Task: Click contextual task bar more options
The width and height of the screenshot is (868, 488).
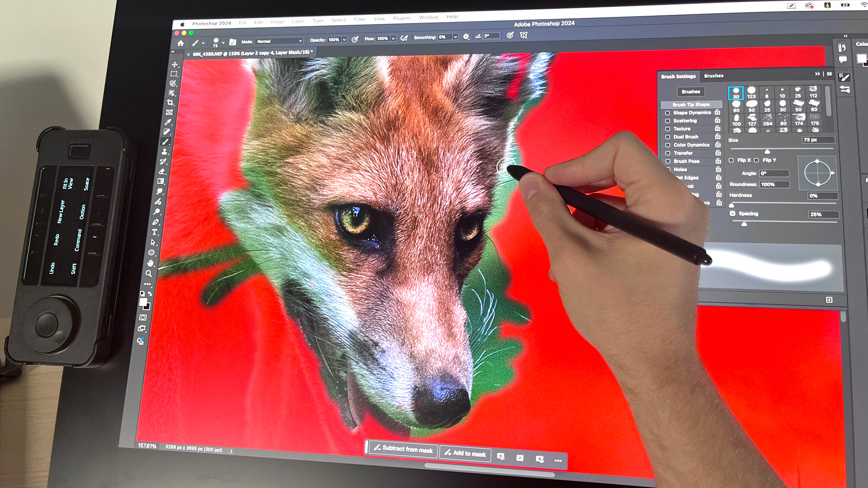Action: tap(558, 461)
